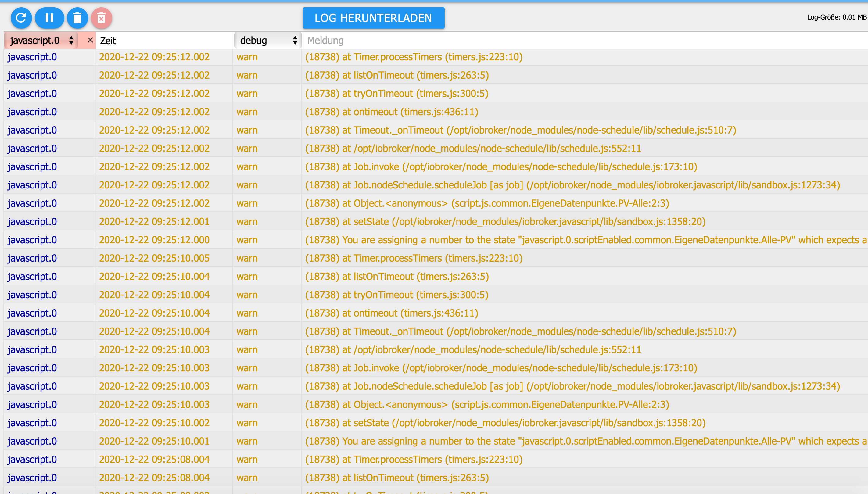Click the LOG HERUNTERLADEN button
This screenshot has width=868, height=494.
[x=373, y=18]
